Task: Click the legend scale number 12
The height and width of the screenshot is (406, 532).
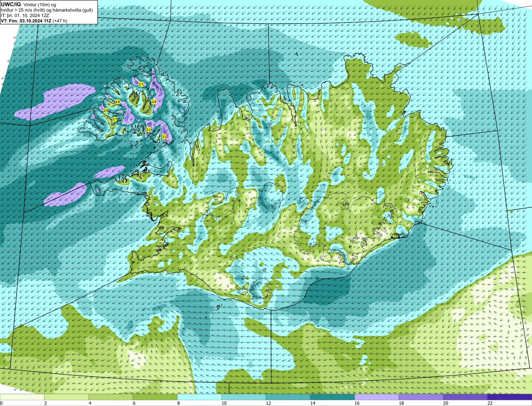Action: pos(268,403)
